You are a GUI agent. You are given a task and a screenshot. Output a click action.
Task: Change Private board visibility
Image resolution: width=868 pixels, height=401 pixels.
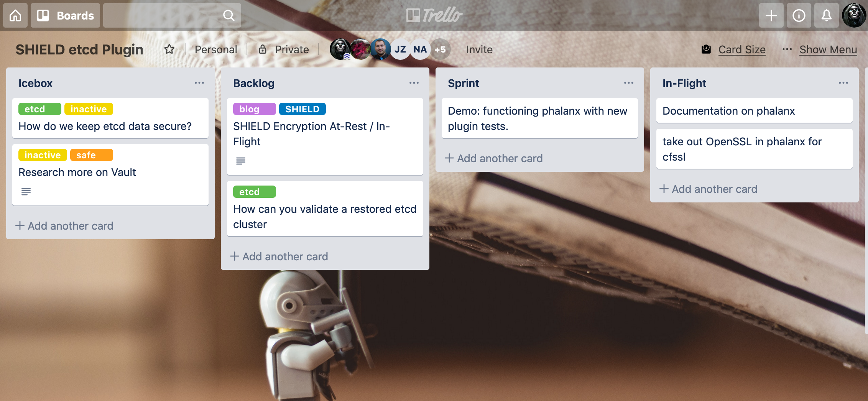284,49
